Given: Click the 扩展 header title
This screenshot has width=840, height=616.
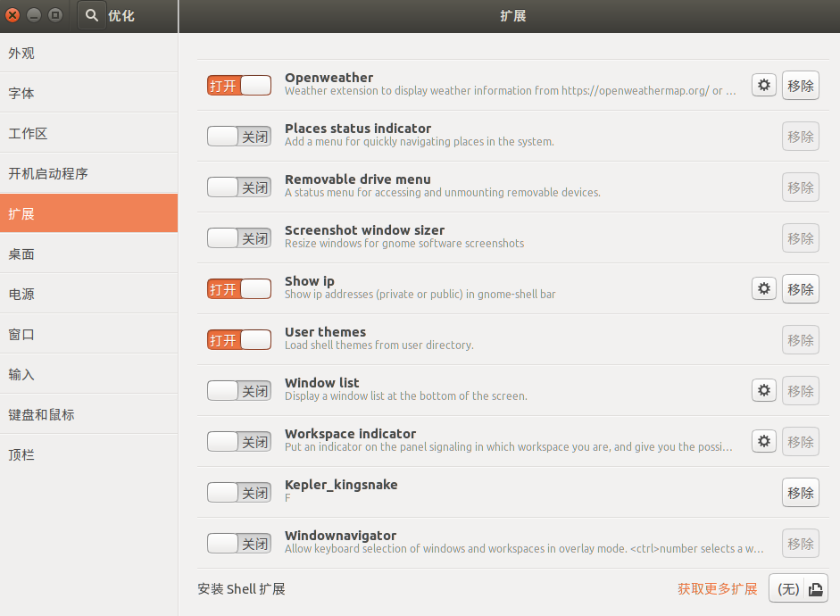Looking at the screenshot, I should (513, 16).
